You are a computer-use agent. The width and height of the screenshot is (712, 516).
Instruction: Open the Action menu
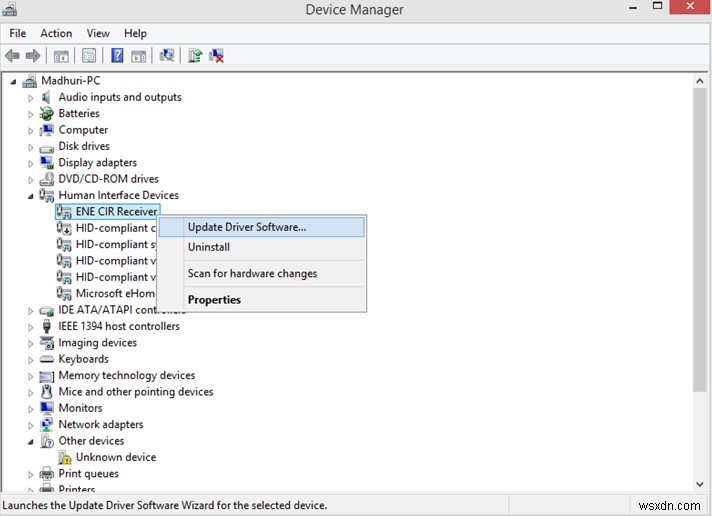[x=56, y=33]
